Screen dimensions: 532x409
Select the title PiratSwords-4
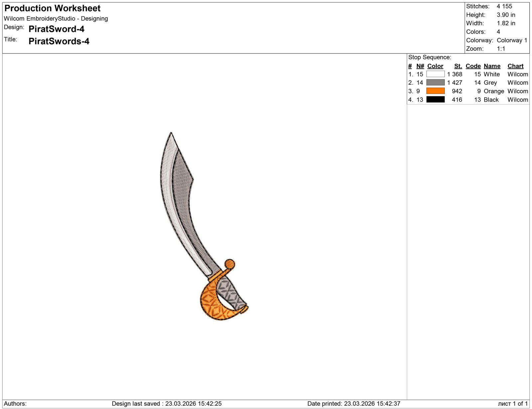(59, 42)
